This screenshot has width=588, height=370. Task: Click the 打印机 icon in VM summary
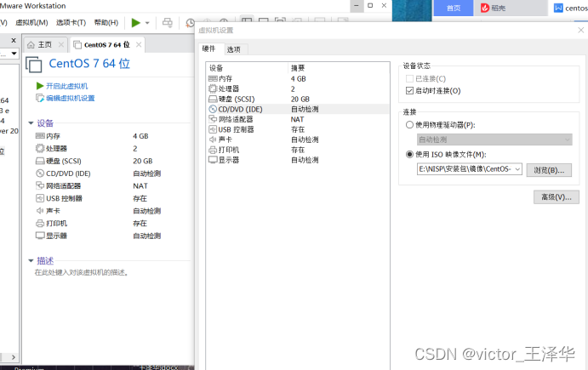[40, 224]
